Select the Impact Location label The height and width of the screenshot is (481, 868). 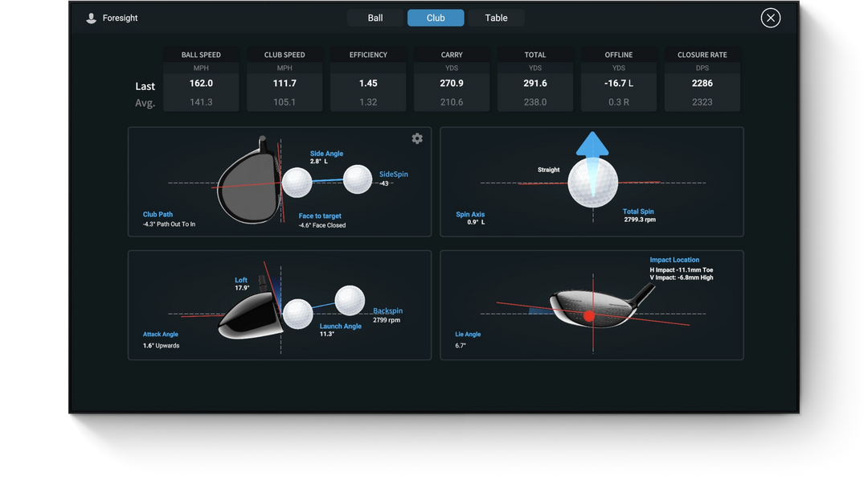674,259
